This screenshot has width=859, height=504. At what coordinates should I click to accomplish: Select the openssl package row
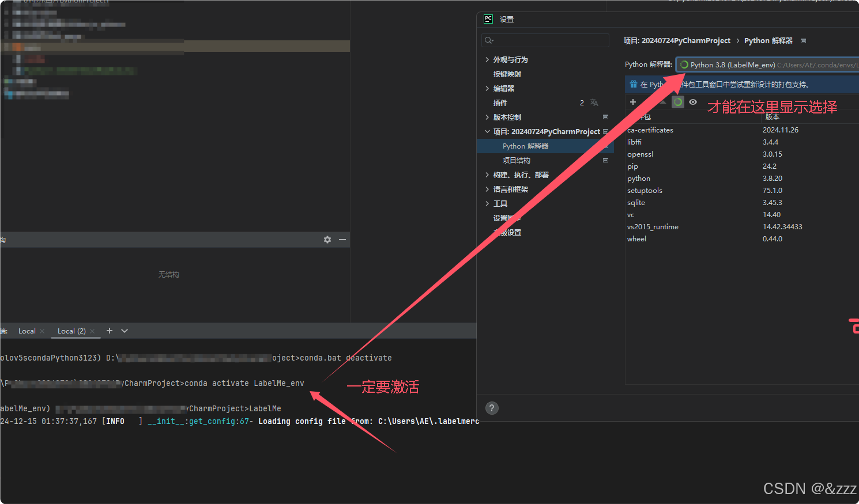(x=742, y=154)
